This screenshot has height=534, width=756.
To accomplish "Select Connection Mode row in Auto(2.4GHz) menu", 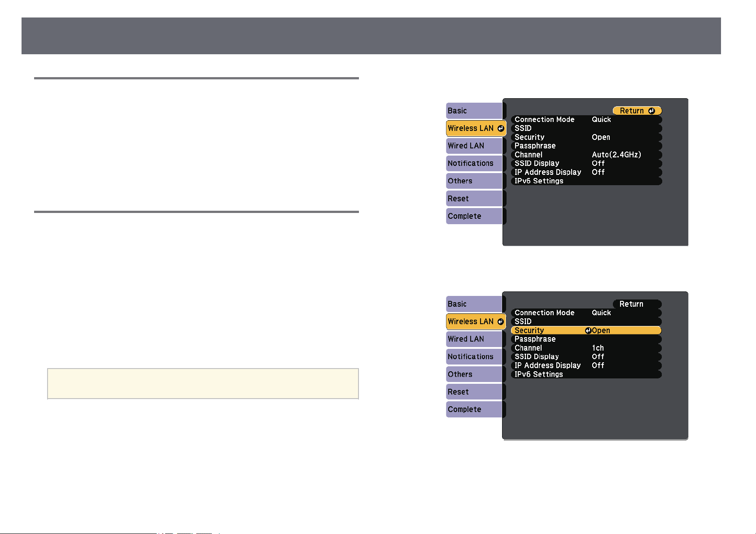I will 586,120.
